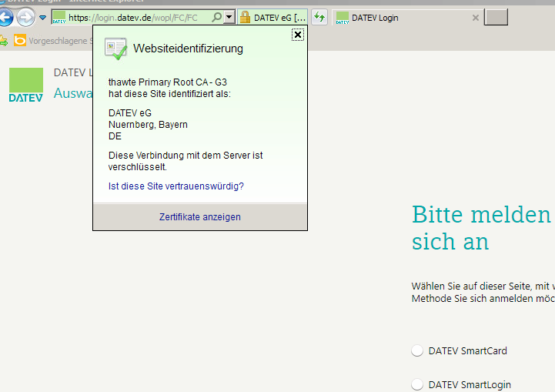This screenshot has width=555, height=392.
Task: Select the DATEV SmartLogin radio button
Action: (417, 384)
